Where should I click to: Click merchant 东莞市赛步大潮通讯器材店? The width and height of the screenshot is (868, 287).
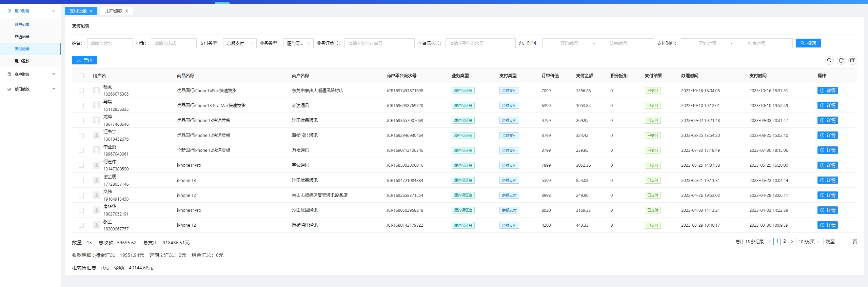pos(317,90)
